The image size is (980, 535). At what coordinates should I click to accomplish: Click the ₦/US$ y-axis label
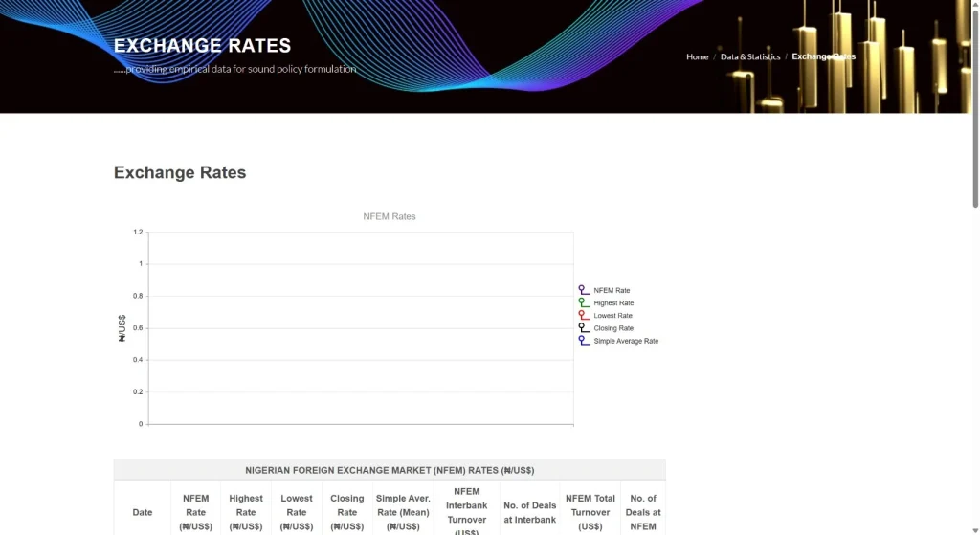click(x=122, y=328)
